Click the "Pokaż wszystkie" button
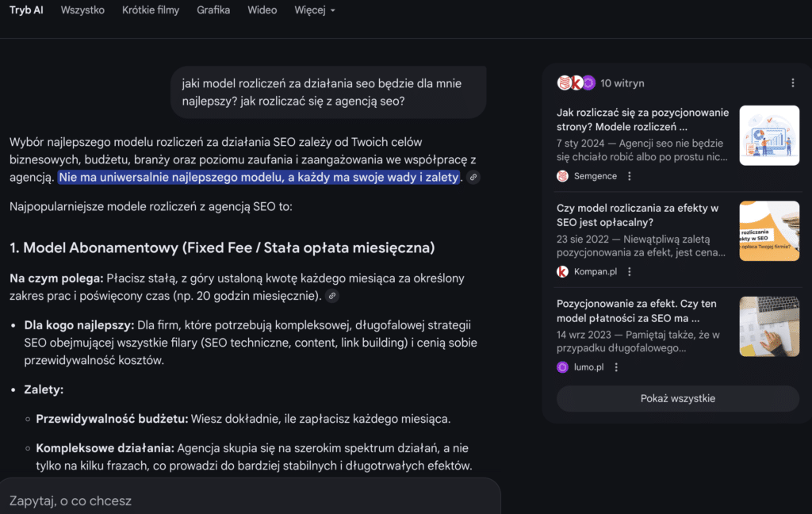The width and height of the screenshot is (812, 514). (x=678, y=398)
